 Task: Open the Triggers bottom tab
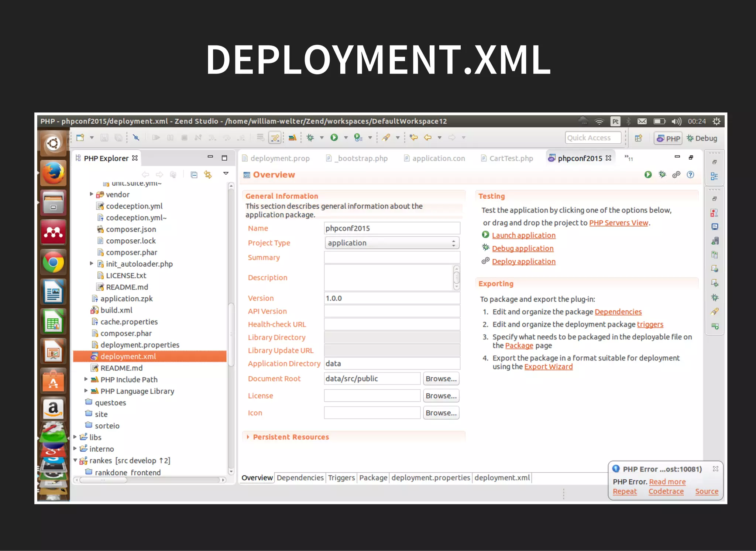[341, 478]
